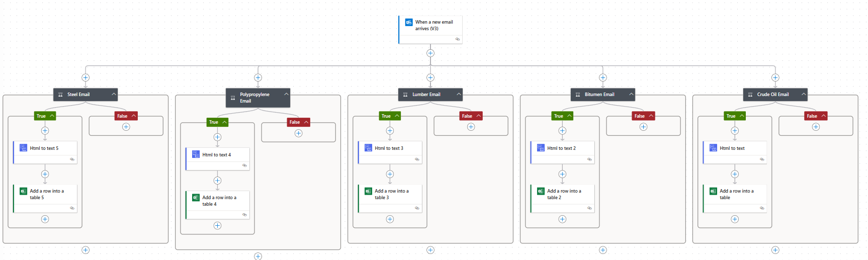The width and height of the screenshot is (868, 260).
Task: Insert step between Html to text 4 and table 4
Action: coord(217,181)
